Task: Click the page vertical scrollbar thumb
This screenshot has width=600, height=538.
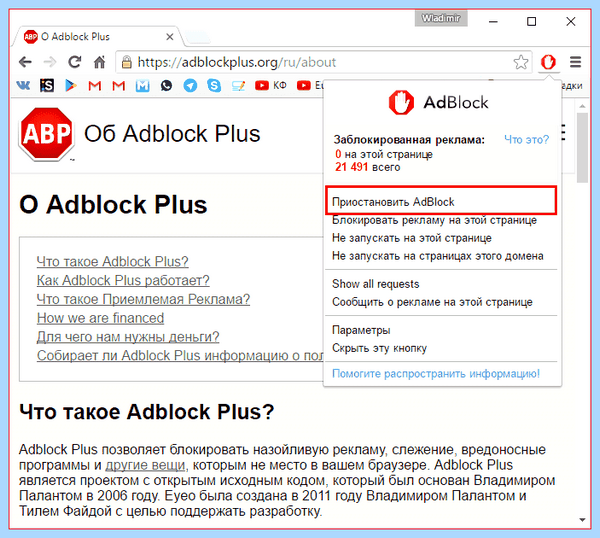Action: (x=582, y=148)
